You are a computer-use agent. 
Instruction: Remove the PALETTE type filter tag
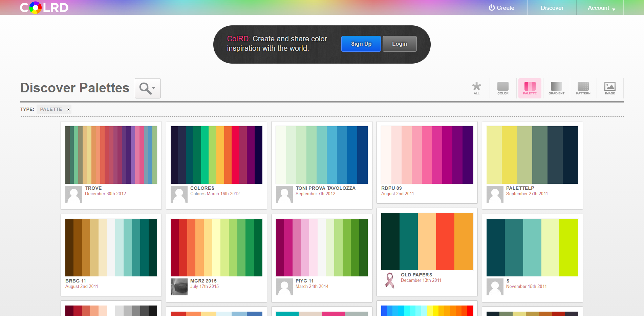[x=68, y=110]
